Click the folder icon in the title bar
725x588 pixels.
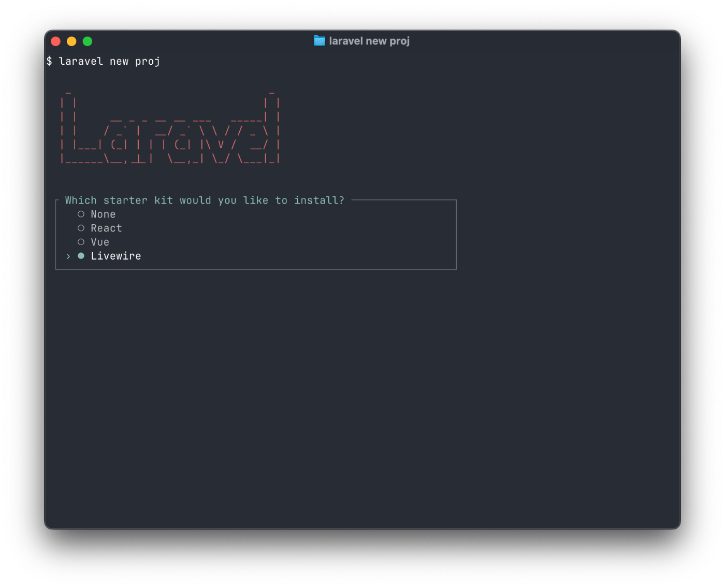click(320, 41)
